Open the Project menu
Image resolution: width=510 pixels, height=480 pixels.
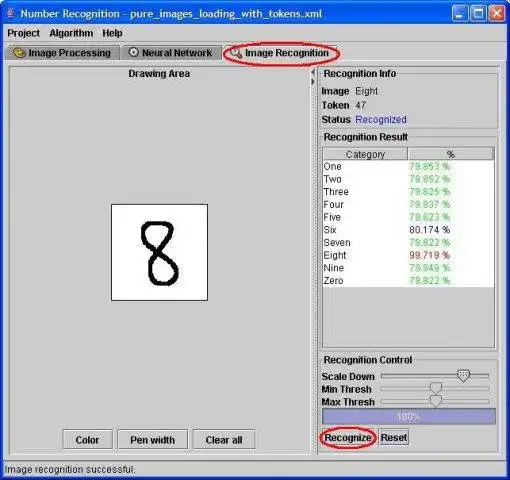[x=23, y=33]
